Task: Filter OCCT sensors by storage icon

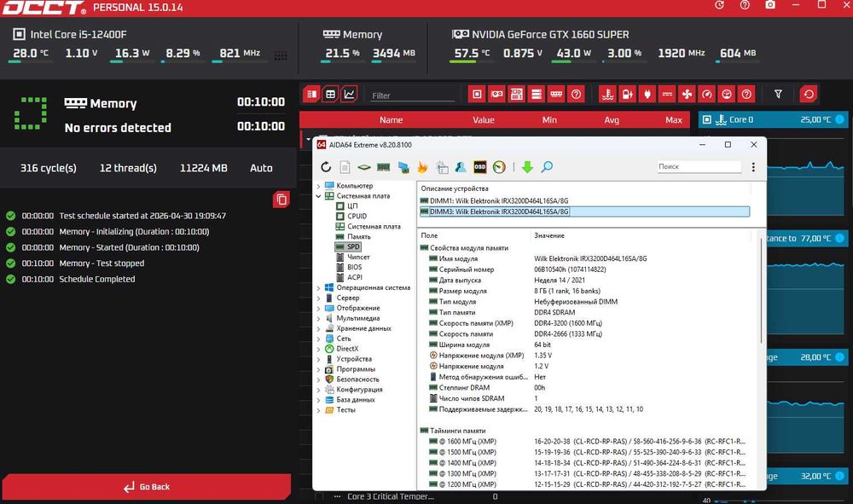Action: 537,94
